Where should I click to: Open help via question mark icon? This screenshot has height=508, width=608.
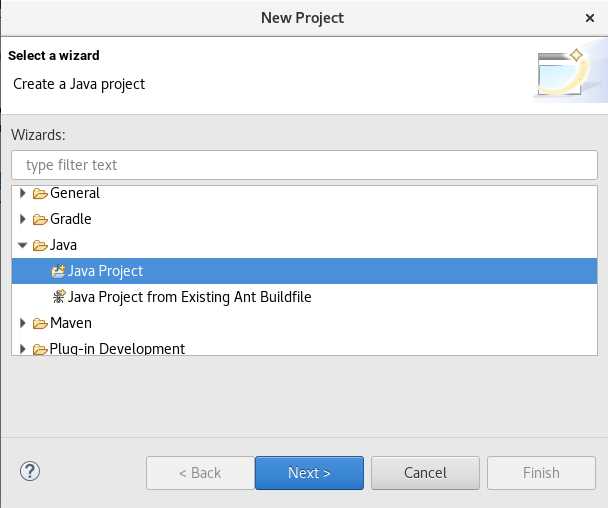tap(30, 472)
